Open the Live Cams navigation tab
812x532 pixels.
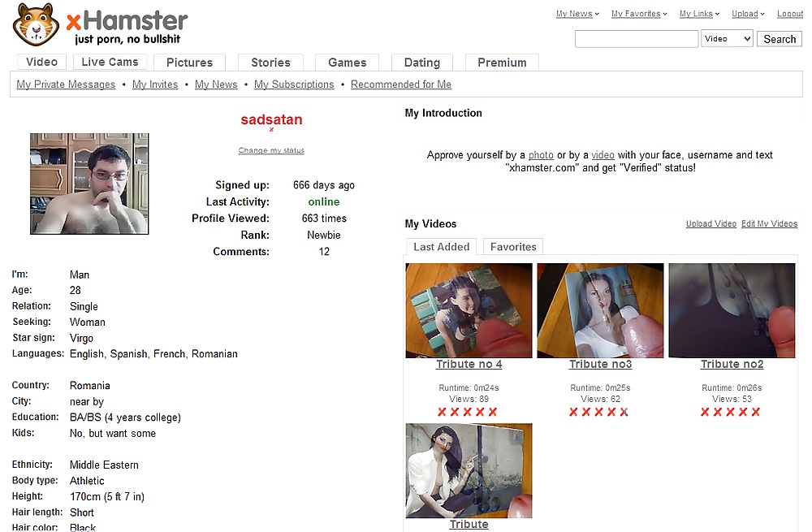point(110,63)
